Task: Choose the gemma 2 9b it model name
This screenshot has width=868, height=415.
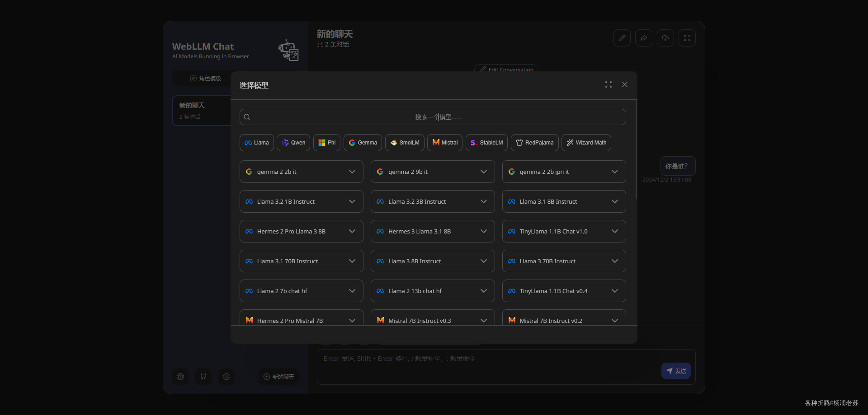Action: pyautogui.click(x=408, y=172)
